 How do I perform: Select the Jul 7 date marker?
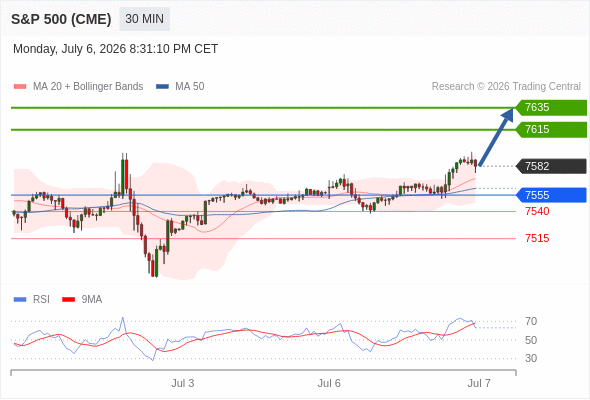click(479, 383)
